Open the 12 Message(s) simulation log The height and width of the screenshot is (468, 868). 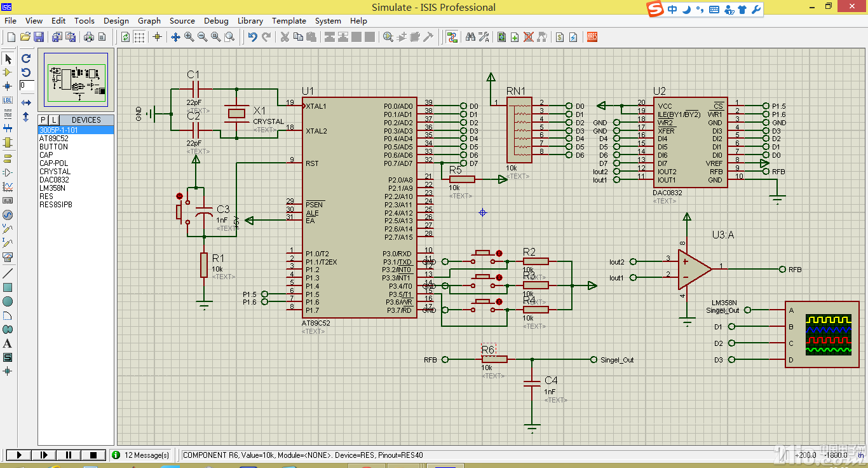click(x=140, y=455)
